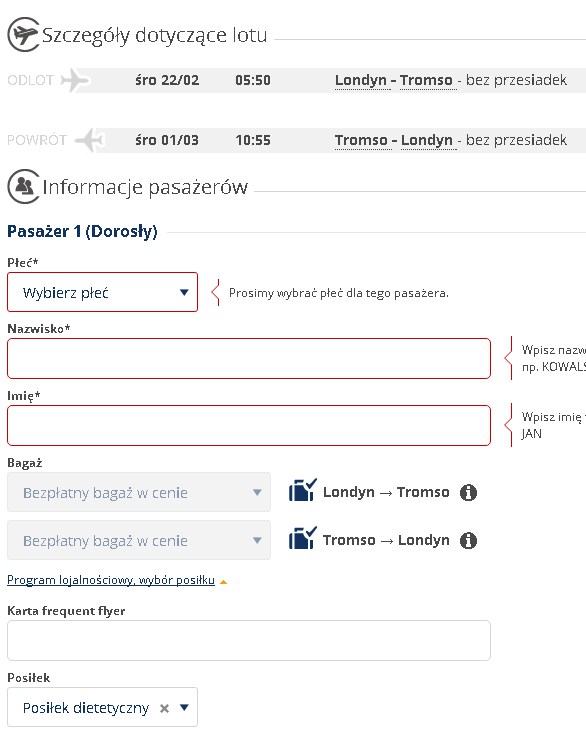Click Tromso in the return route Tromso - Londyn
586x739 pixels.
361,140
